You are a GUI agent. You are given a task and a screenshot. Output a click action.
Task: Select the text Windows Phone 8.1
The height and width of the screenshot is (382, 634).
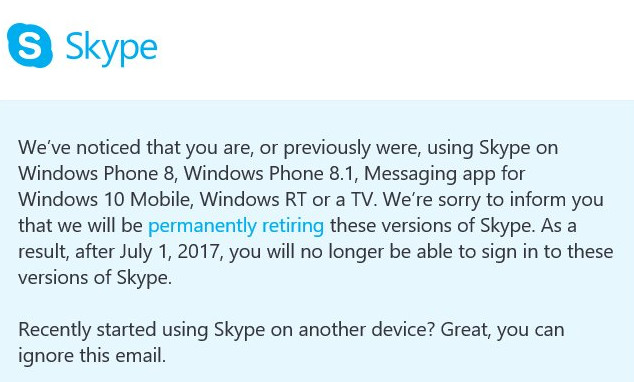tap(271, 174)
